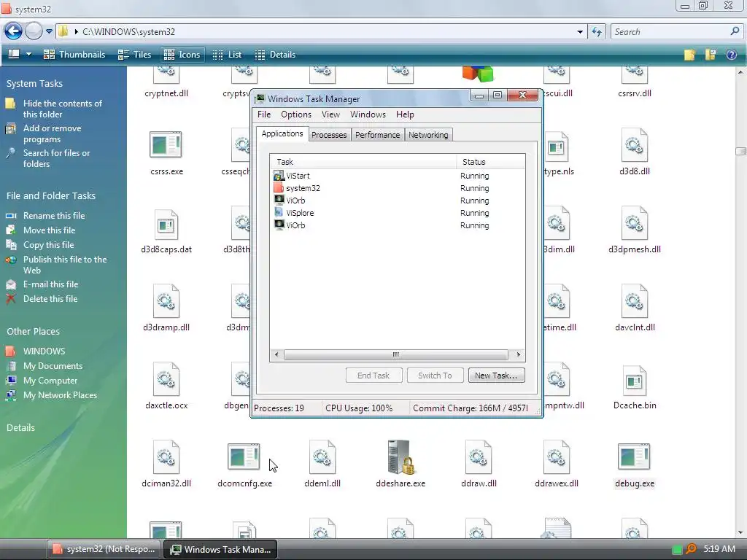The height and width of the screenshot is (560, 747).
Task: Select ddeshare.exe server icon
Action: (400, 457)
